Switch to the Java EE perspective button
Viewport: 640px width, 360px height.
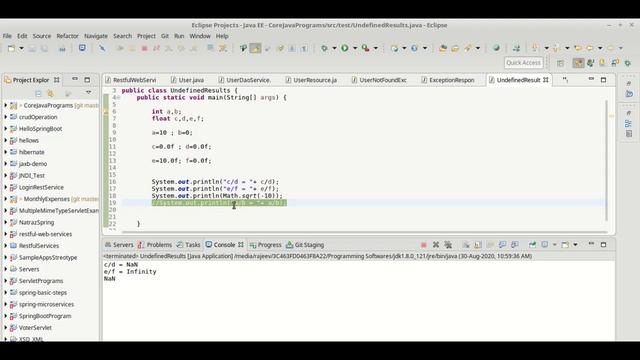578,63
